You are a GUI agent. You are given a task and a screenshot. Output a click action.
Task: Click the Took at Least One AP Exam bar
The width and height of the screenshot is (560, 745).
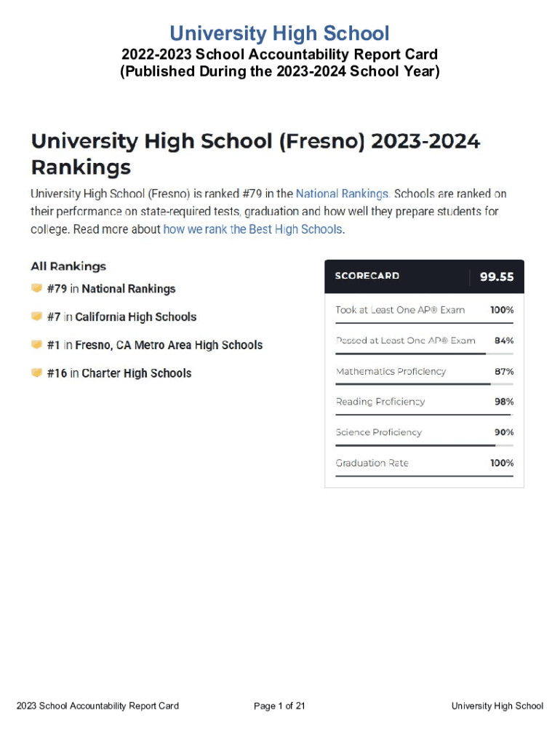point(424,323)
